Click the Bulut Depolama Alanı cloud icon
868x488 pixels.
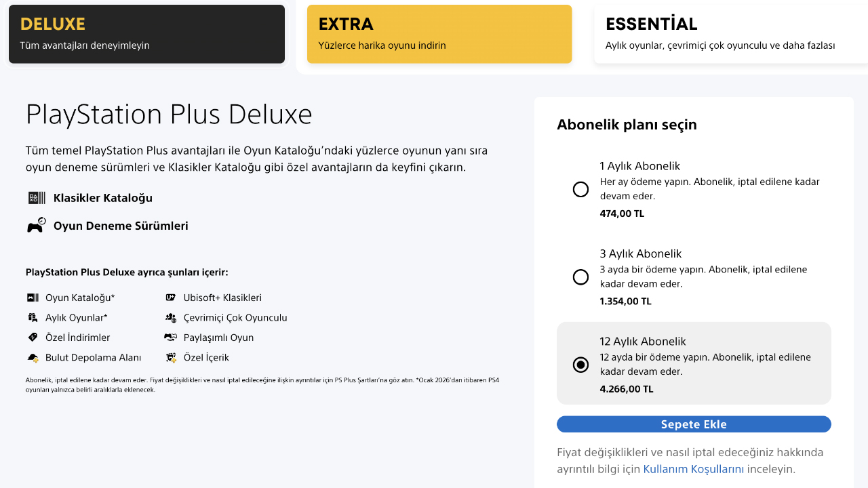tap(33, 357)
